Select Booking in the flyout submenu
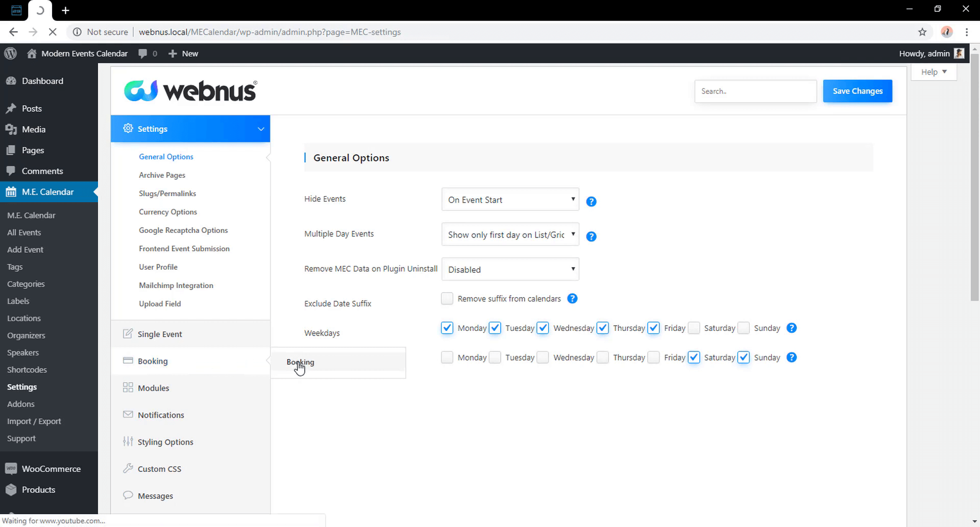This screenshot has height=527, width=980. click(338, 362)
